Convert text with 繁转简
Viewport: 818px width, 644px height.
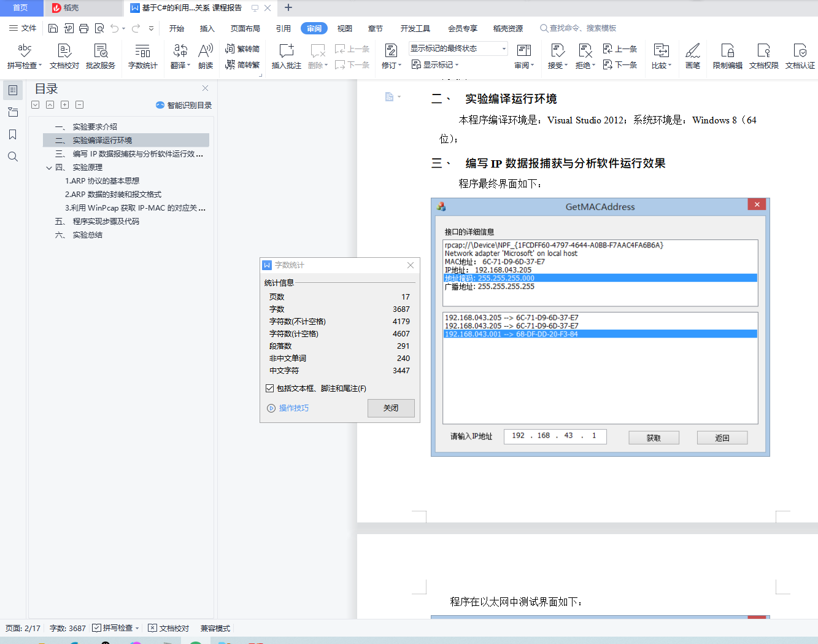coord(242,48)
